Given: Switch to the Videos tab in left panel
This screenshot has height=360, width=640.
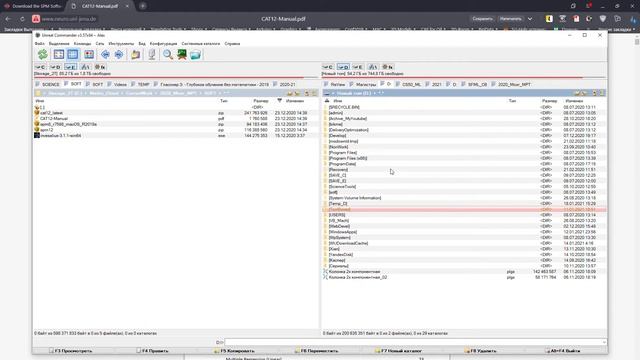Looking at the screenshot, I should [117, 84].
